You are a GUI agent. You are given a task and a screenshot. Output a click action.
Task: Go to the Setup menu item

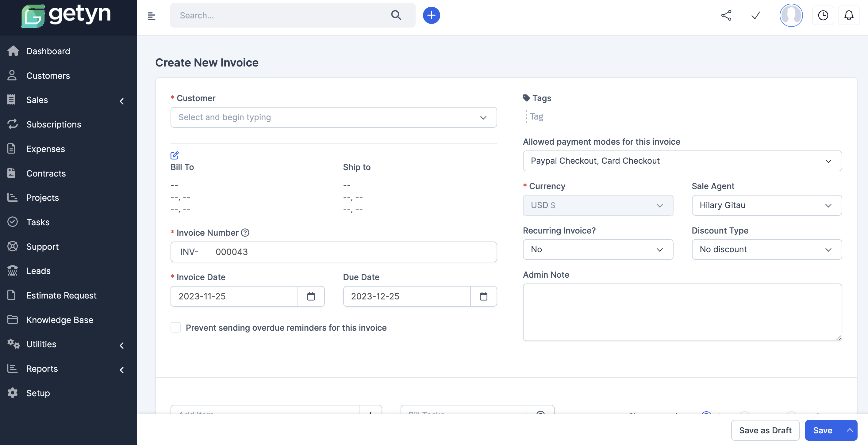coord(38,393)
